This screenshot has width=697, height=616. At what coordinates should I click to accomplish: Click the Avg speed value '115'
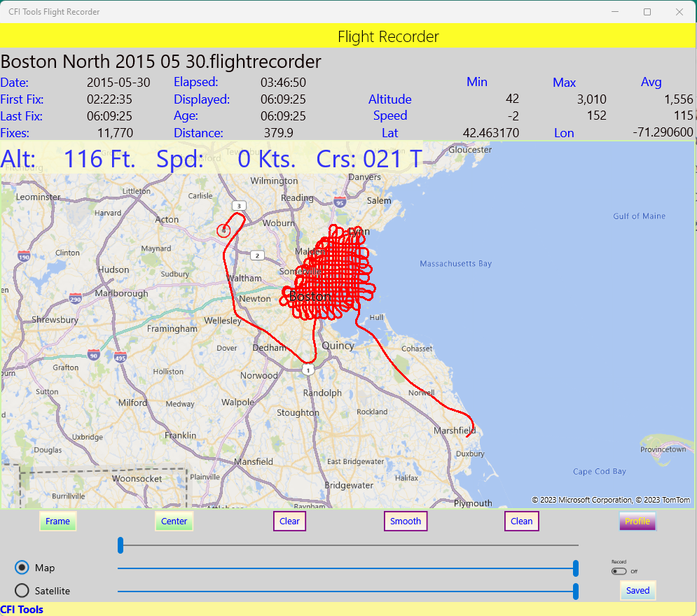(x=684, y=115)
